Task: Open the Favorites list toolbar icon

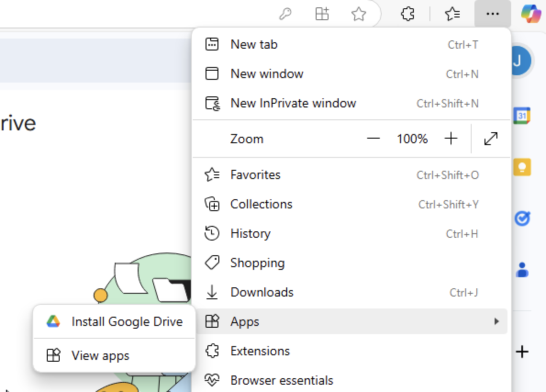Action: [x=452, y=14]
